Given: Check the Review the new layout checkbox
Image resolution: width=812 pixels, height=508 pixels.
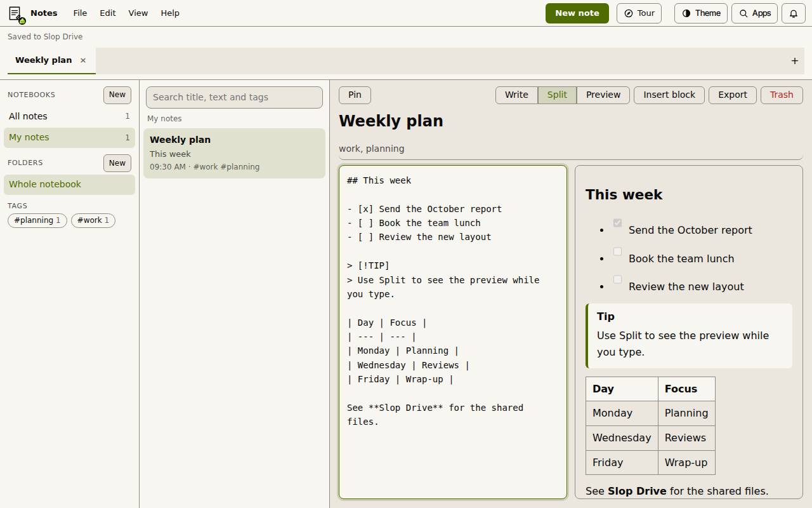Looking at the screenshot, I should click(x=617, y=279).
